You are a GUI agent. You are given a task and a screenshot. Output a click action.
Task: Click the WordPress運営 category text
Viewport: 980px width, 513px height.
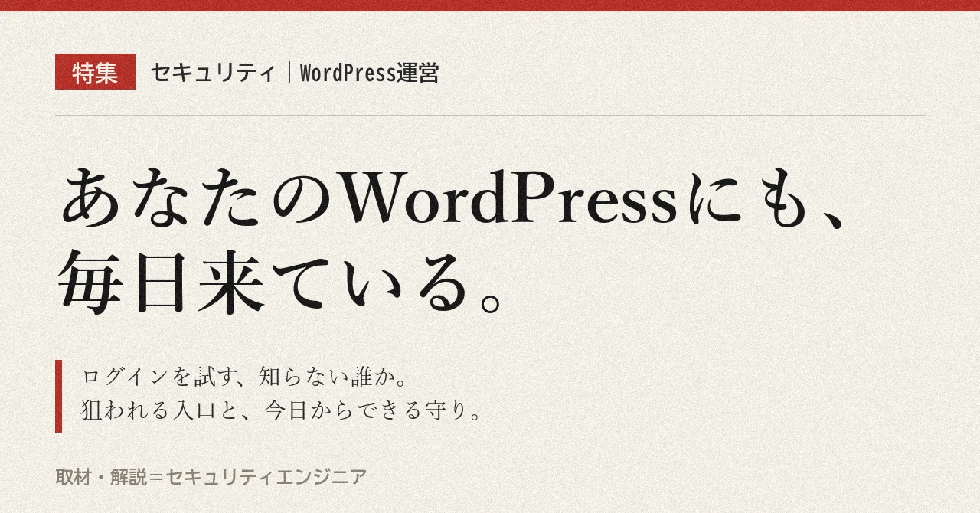369,73
